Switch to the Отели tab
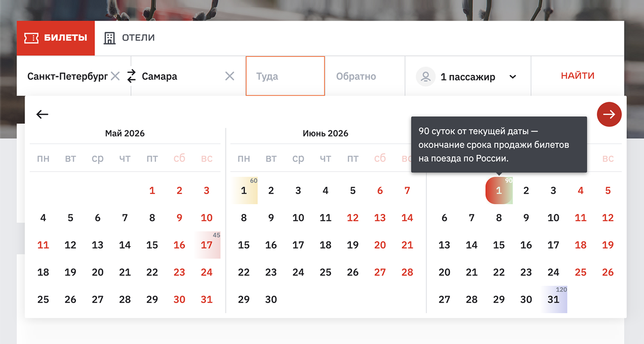644x344 pixels. click(x=130, y=38)
